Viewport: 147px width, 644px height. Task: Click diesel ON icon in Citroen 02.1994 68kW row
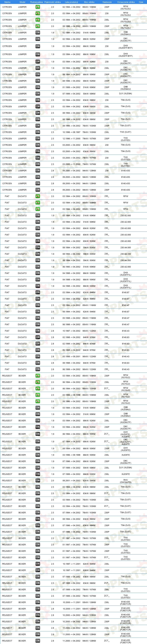coord(38,39)
